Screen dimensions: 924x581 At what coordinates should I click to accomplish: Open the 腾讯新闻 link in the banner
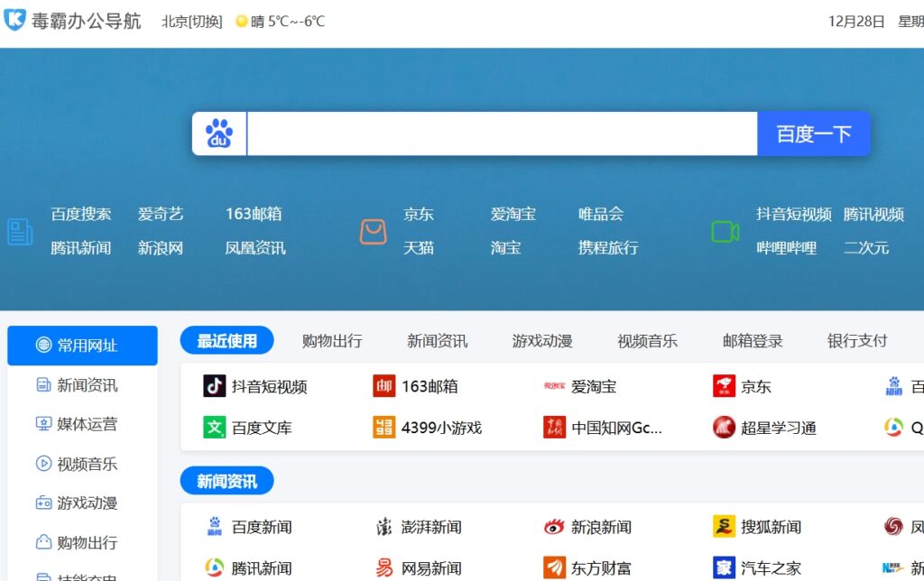(80, 248)
